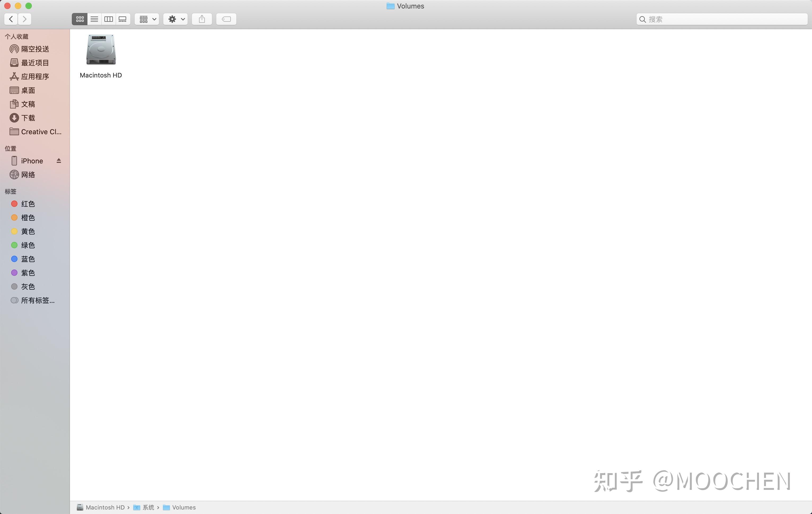Switch to icon view mode
The height and width of the screenshot is (514, 812).
pos(80,19)
